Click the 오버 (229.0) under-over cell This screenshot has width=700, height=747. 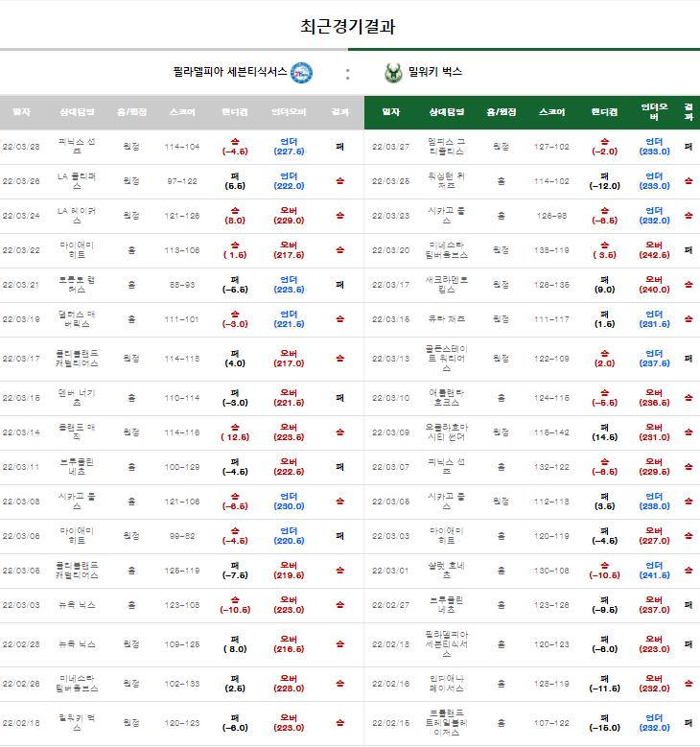tap(289, 216)
